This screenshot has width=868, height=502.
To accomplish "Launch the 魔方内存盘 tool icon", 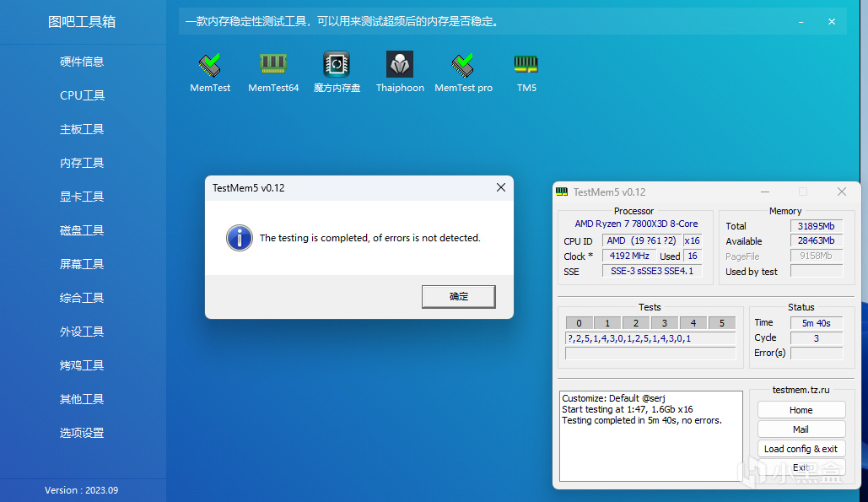I will click(x=337, y=64).
